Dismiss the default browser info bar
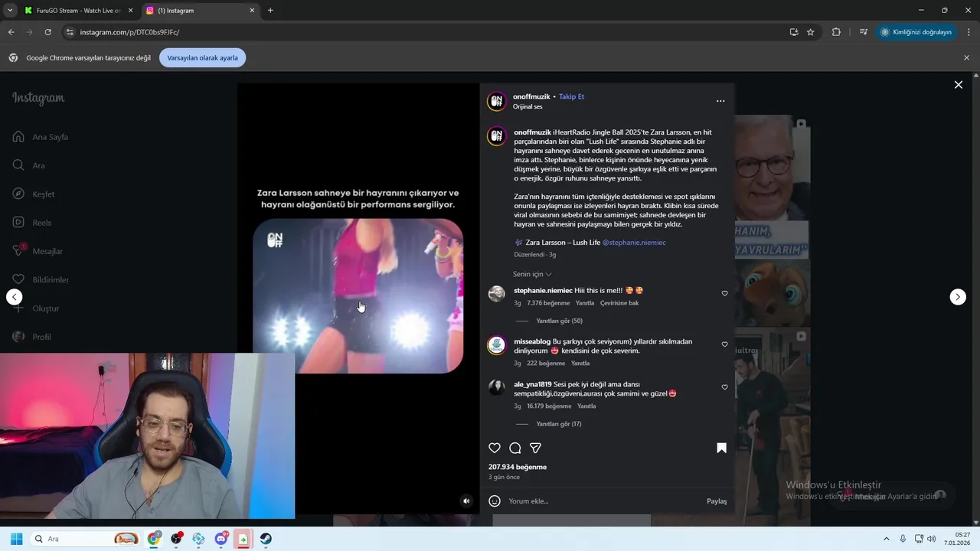Viewport: 980px width, 551px height. 966,58
